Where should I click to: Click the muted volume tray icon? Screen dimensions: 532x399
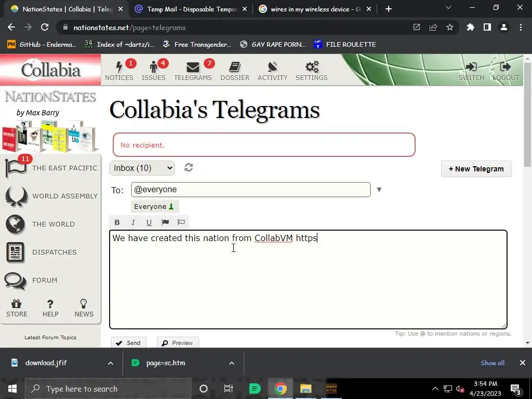pos(460,389)
